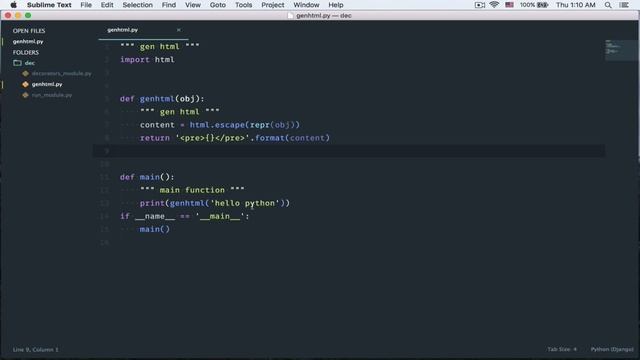Screen dimensions: 640x360
Task: Close the genhtml.py tab
Action: click(x=178, y=30)
